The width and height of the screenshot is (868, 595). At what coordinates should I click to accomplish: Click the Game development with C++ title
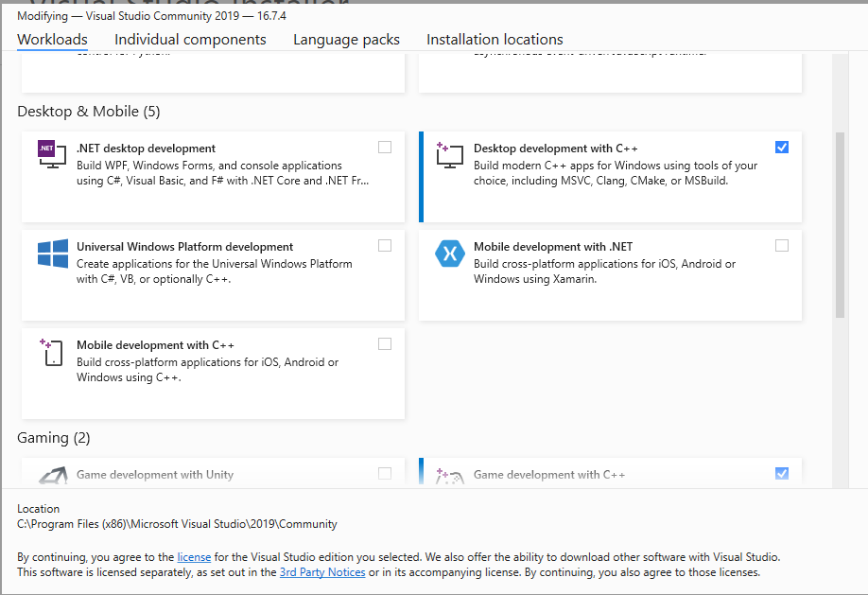tap(549, 475)
